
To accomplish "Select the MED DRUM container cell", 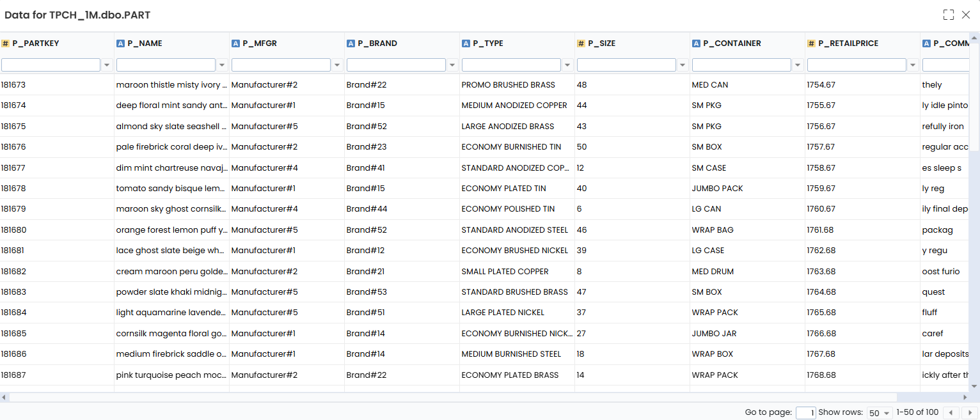I will (x=748, y=272).
